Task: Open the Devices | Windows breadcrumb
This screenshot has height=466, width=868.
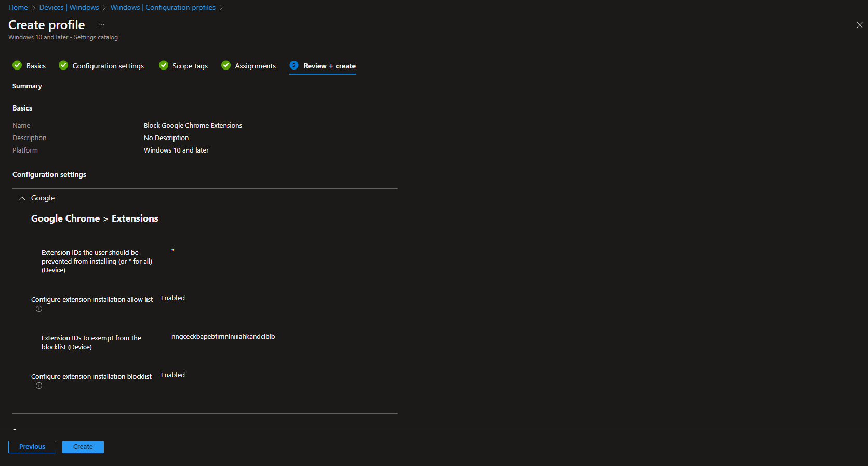Action: 69,7
